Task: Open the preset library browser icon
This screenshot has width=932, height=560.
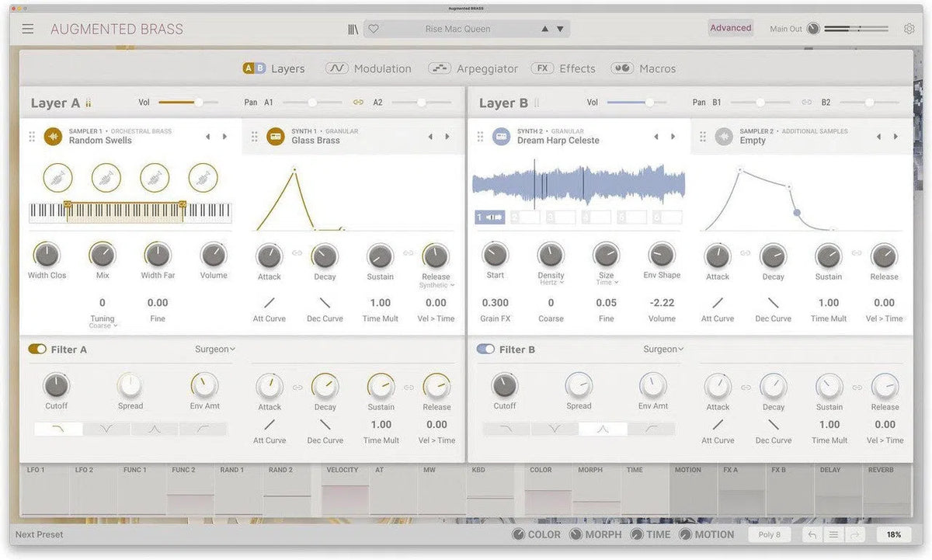Action: coord(353,28)
